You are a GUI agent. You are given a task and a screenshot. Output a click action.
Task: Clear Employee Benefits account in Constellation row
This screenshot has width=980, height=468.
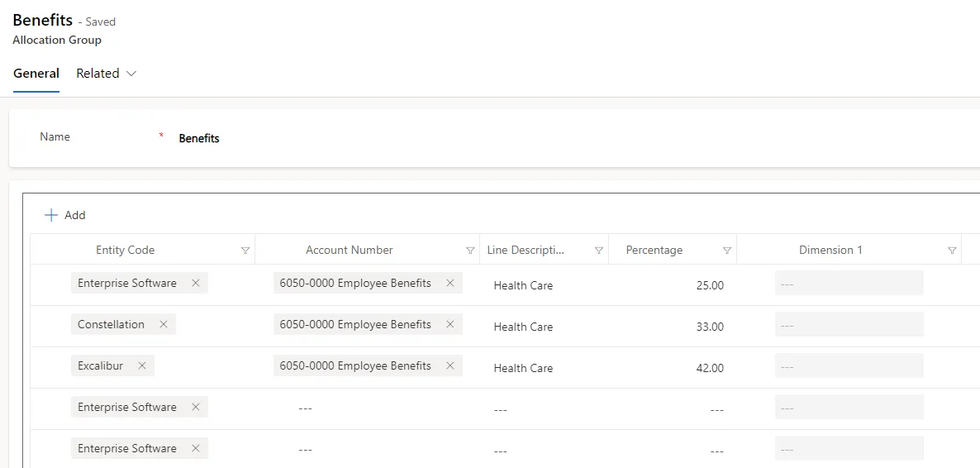pyautogui.click(x=450, y=324)
